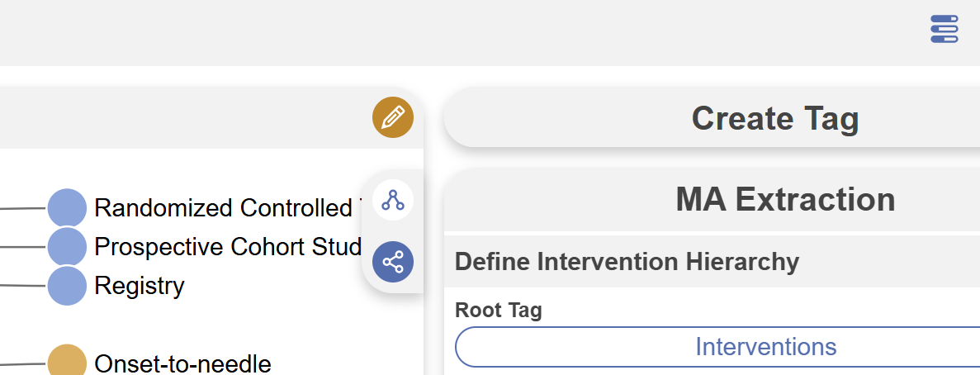The width and height of the screenshot is (980, 375).
Task: Select the Onset-to-needle tag label
Action: tap(182, 363)
